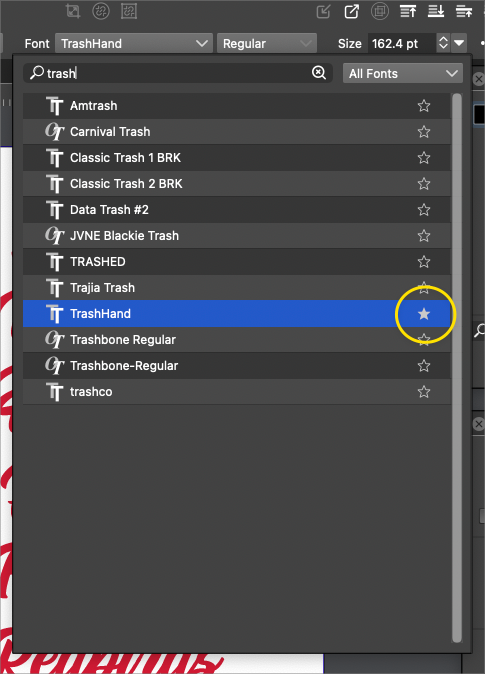Click the Move to Front arrange icon

pos(408,11)
